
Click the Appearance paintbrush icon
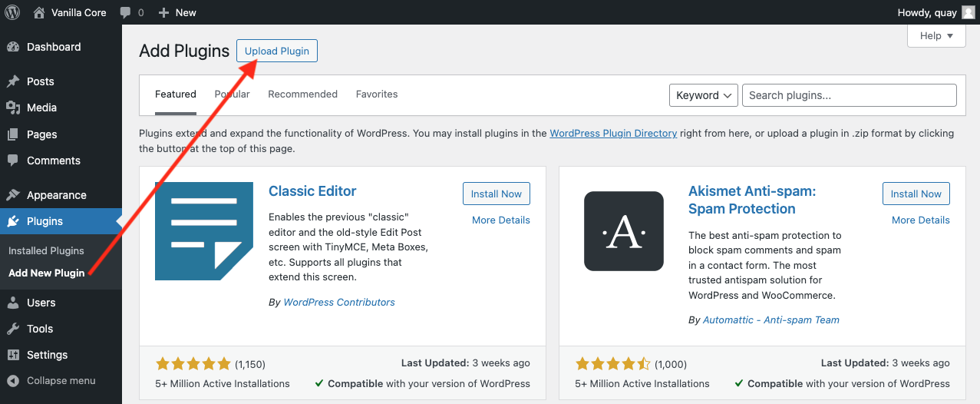click(x=13, y=195)
